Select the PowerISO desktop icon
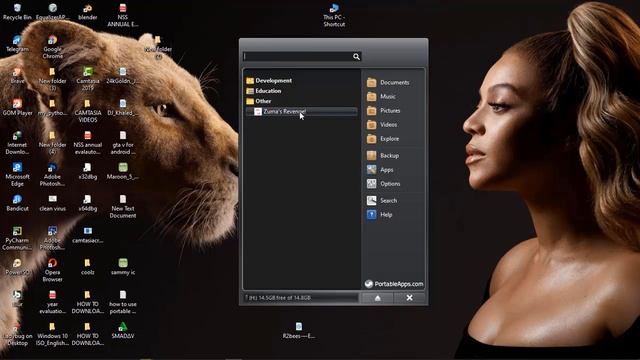Viewport: 640px width, 360px height. [17, 267]
